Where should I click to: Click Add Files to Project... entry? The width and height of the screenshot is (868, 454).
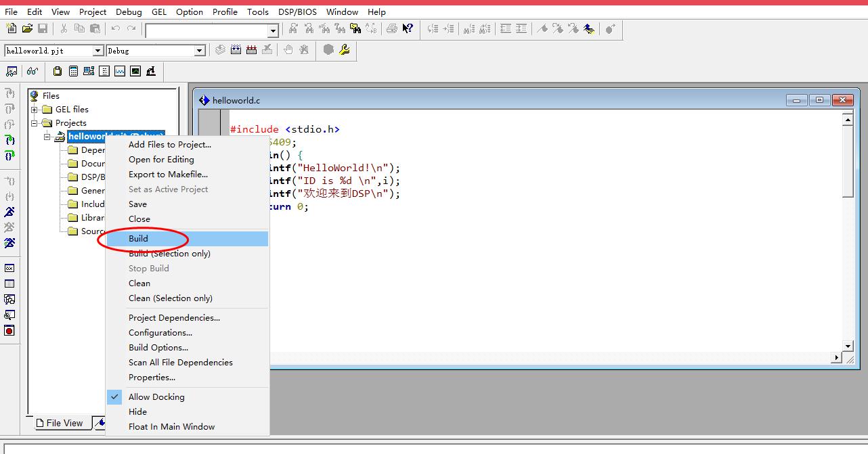(170, 144)
